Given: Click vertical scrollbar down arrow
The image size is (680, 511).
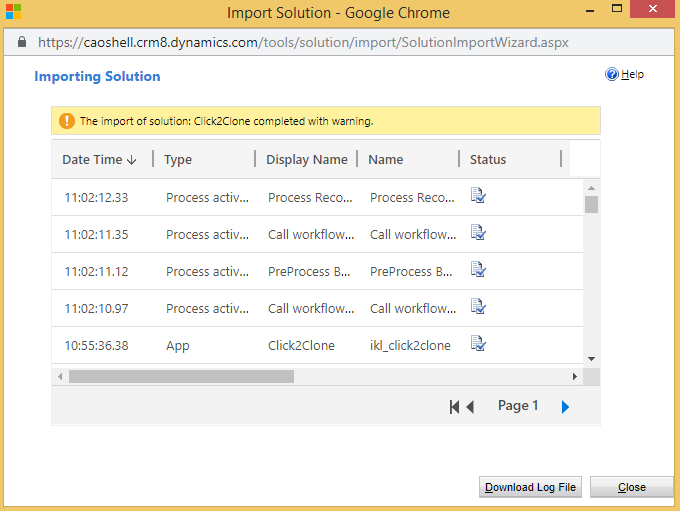Looking at the screenshot, I should coord(591,359).
